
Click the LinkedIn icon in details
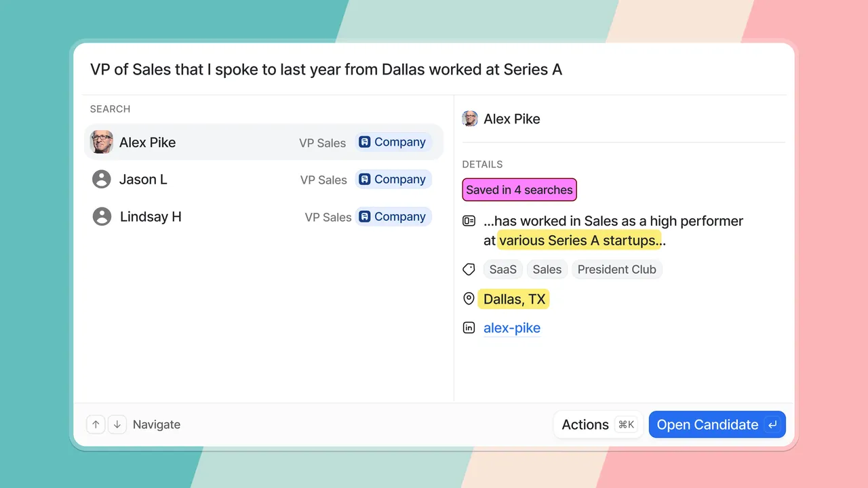(x=469, y=328)
